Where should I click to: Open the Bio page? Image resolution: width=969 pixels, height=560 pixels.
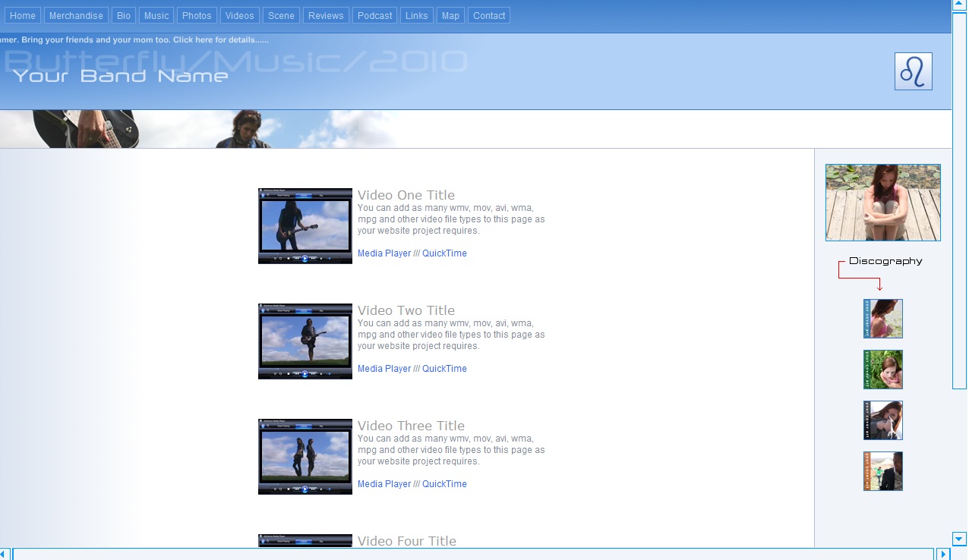pyautogui.click(x=124, y=15)
